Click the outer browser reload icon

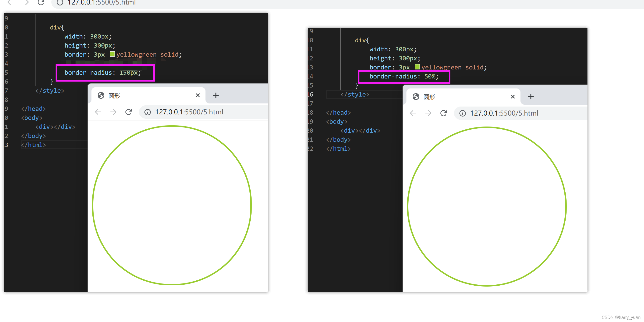[x=41, y=3]
